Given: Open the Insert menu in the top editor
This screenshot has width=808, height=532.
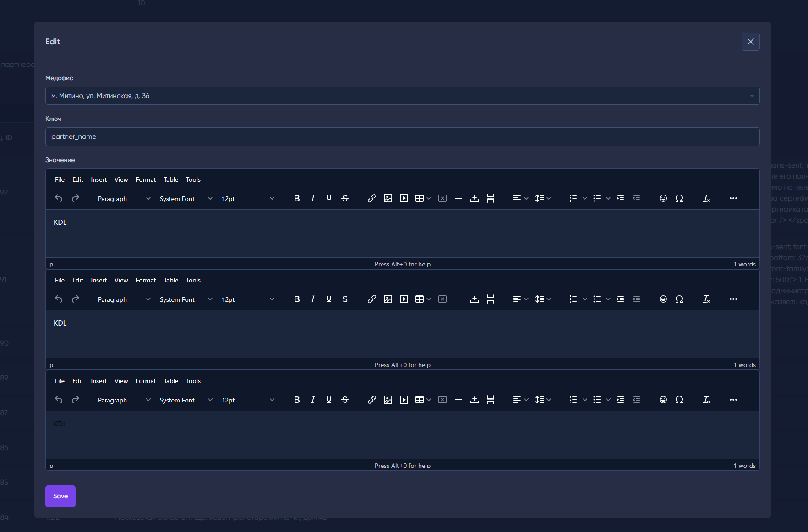Looking at the screenshot, I should coord(98,179).
